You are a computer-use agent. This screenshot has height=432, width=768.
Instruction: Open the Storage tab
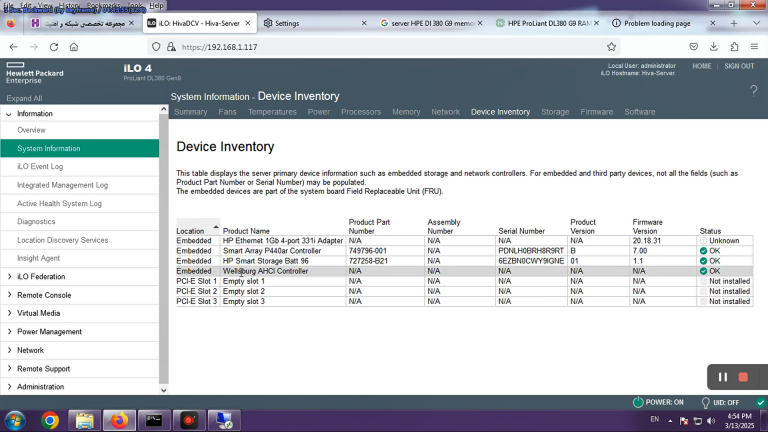(555, 112)
